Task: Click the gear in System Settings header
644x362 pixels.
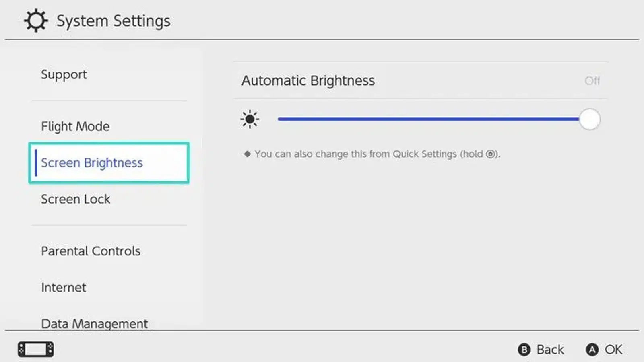Action: click(x=35, y=20)
